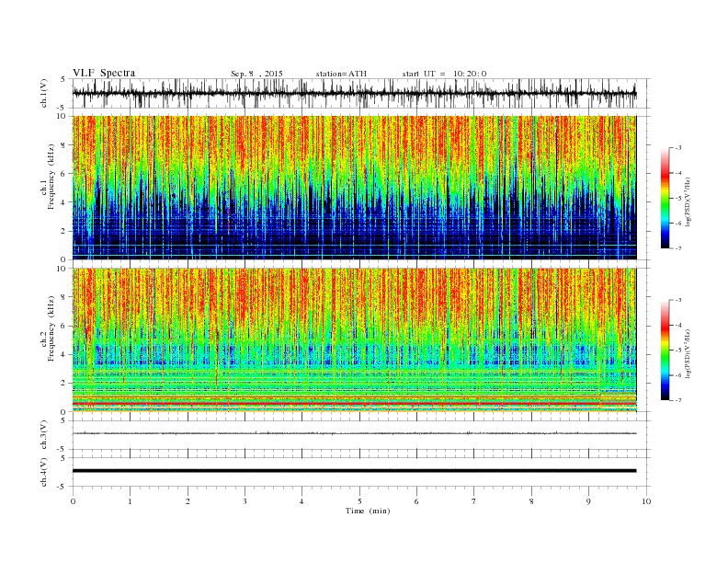Click time axis tick label "4"
This screenshot has width=728, height=563.
(x=301, y=501)
